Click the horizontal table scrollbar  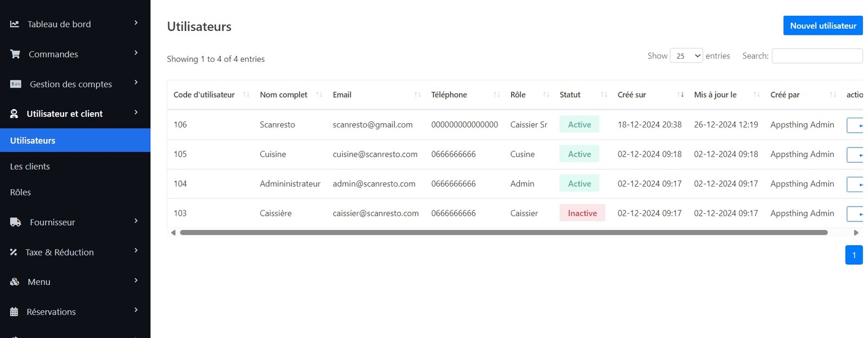(x=503, y=233)
